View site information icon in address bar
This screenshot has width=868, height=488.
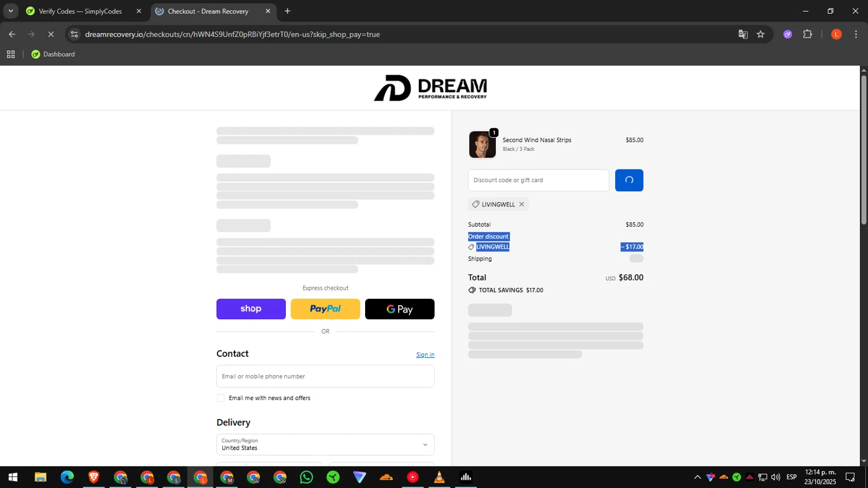tap(73, 34)
